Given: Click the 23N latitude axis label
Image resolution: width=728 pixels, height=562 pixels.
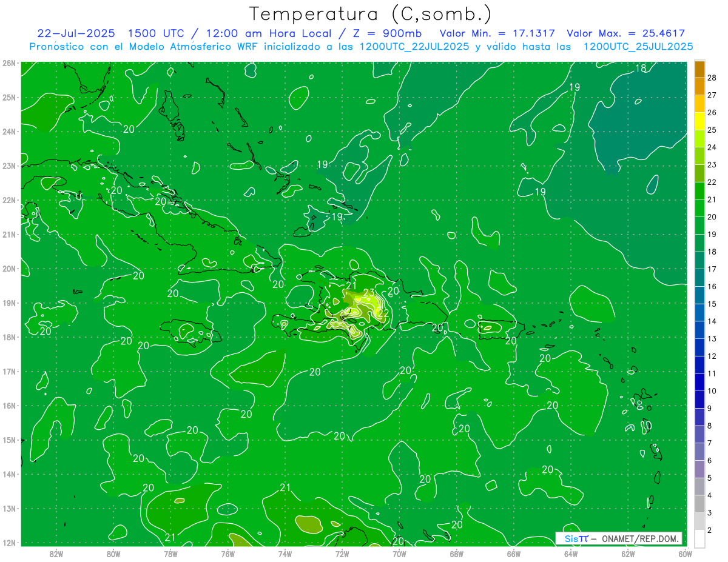Looking at the screenshot, I should (8, 166).
